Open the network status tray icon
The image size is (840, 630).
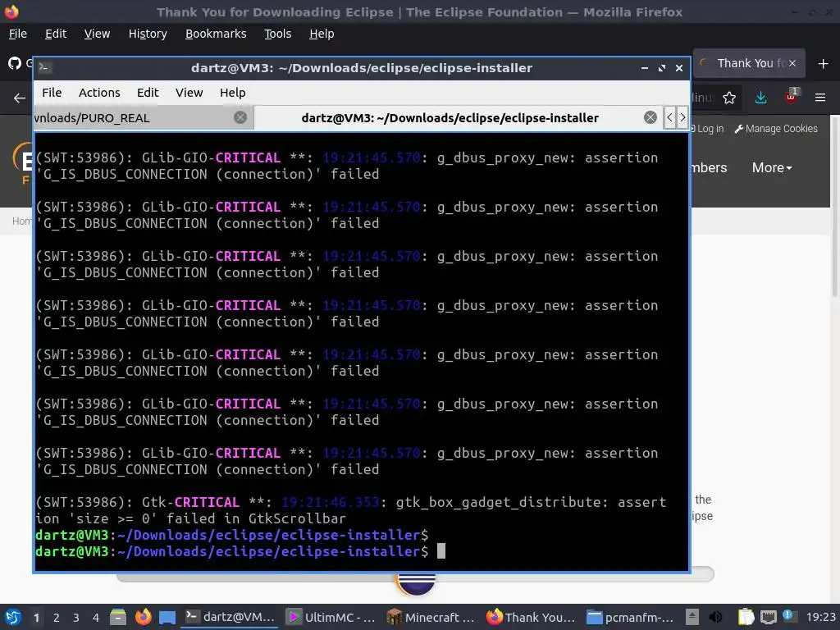[x=768, y=617]
